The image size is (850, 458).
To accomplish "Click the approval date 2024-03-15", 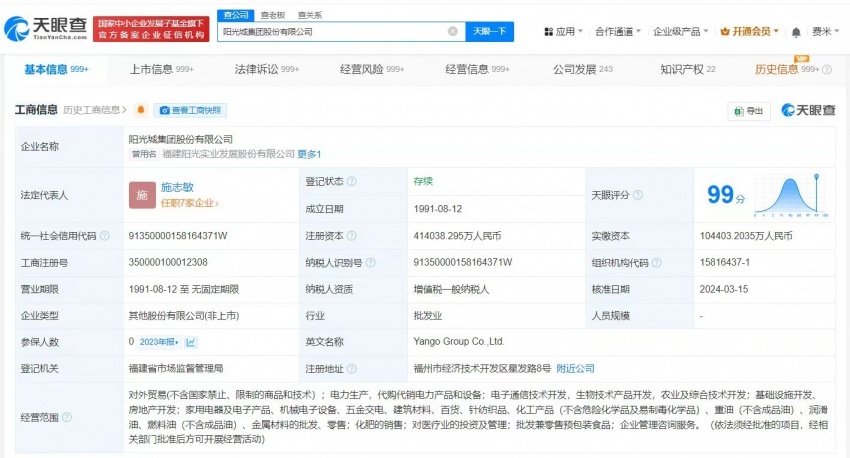I will 724,289.
